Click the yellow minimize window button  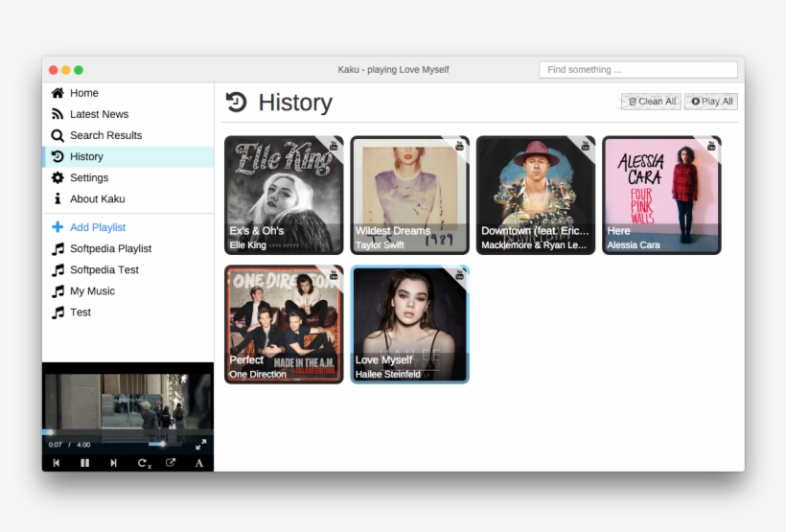(x=66, y=70)
